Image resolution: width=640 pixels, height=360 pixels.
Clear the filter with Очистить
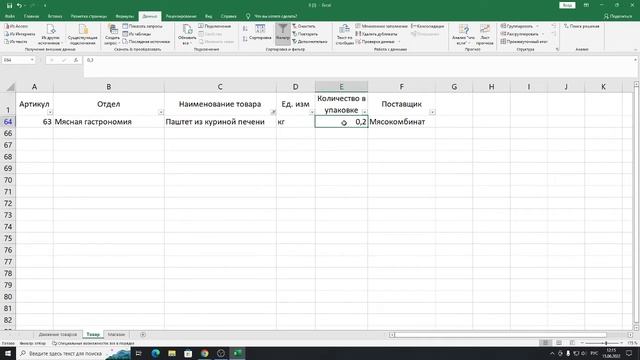[304, 26]
